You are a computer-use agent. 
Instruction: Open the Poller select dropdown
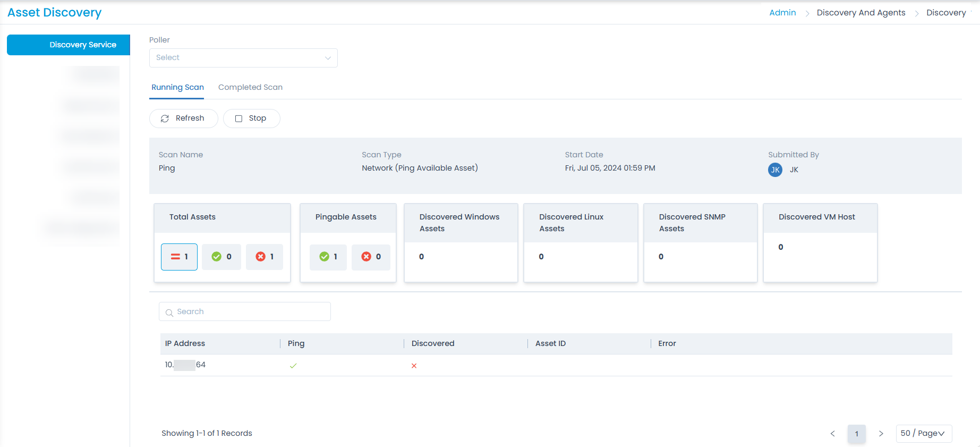point(243,58)
